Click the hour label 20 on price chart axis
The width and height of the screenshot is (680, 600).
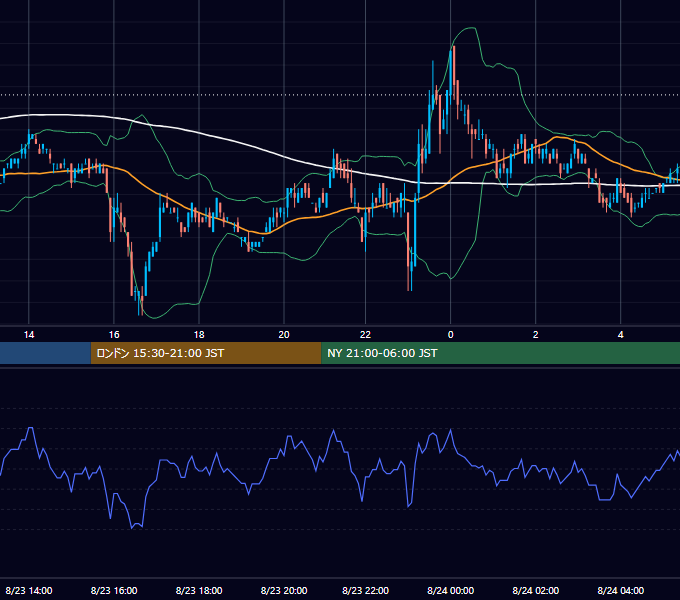(284, 335)
